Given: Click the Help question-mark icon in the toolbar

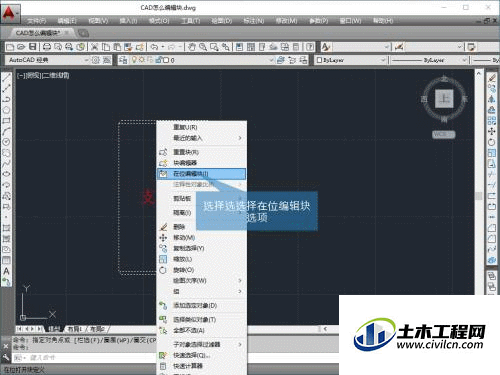Looking at the screenshot, I should pyautogui.click(x=310, y=47).
